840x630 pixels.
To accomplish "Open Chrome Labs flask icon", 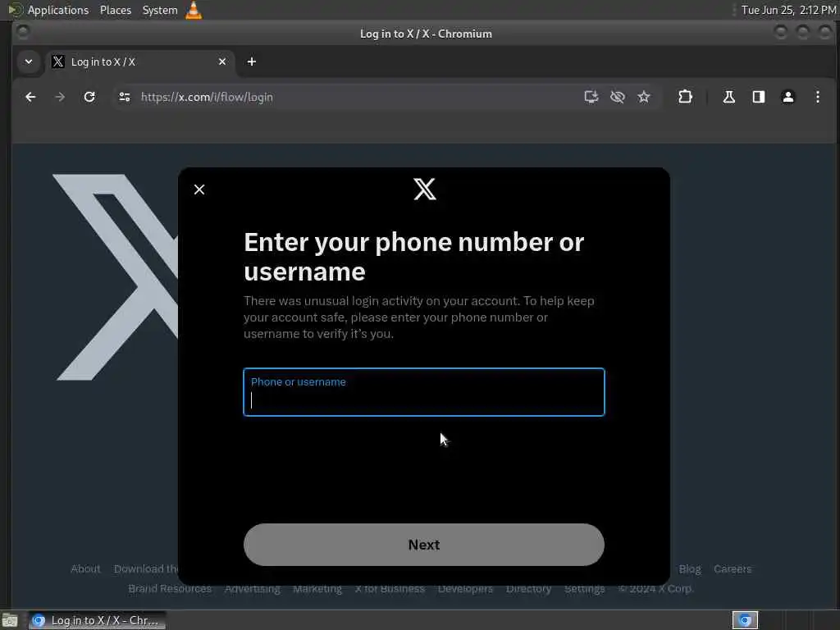I will pos(728,97).
